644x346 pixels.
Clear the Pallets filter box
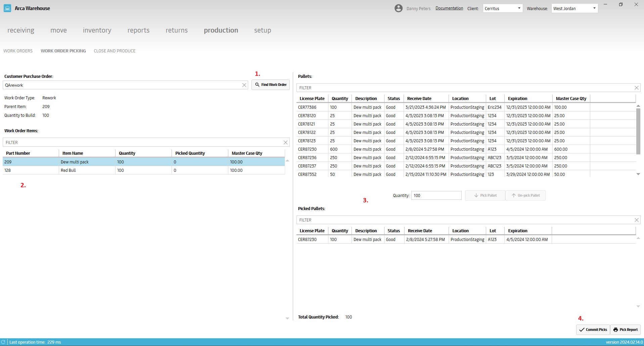point(636,88)
